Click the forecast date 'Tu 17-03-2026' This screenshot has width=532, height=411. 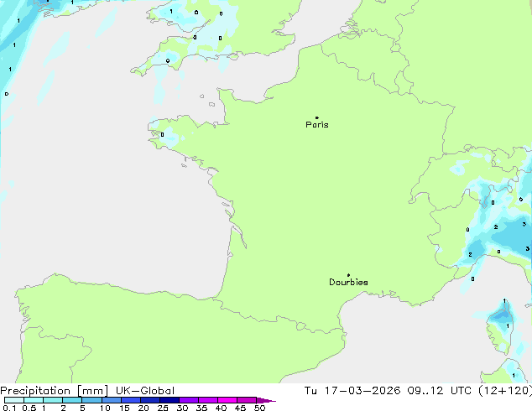click(x=352, y=391)
